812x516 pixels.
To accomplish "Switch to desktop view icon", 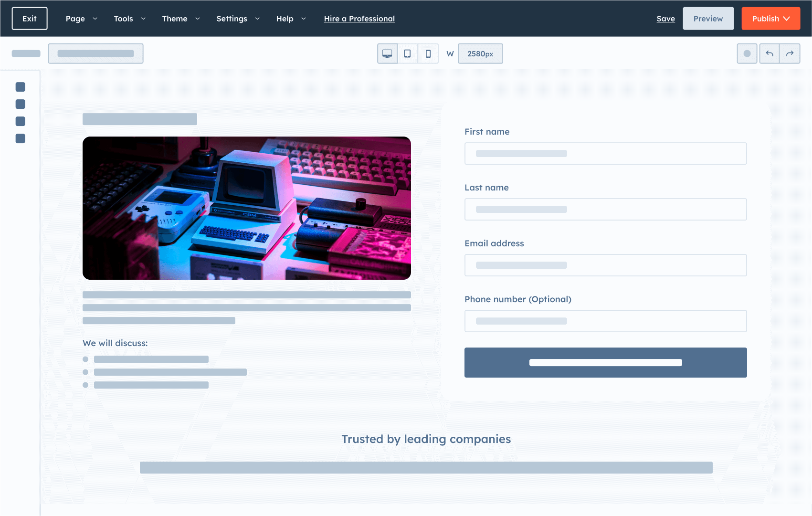I will (387, 53).
